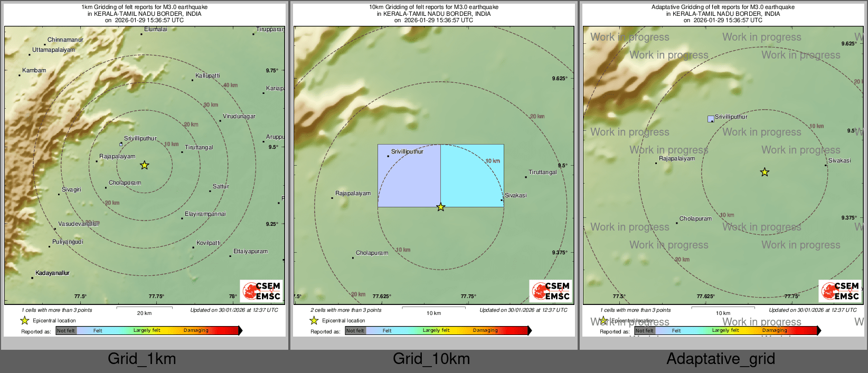Click 'Not felt' legend swatch under Adaptative_grid
The height and width of the screenshot is (373, 868).
[645, 330]
